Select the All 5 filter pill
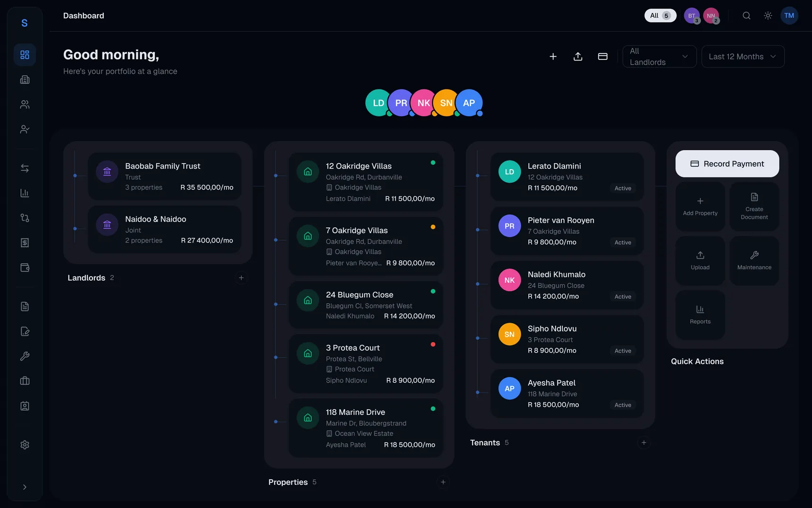 660,16
